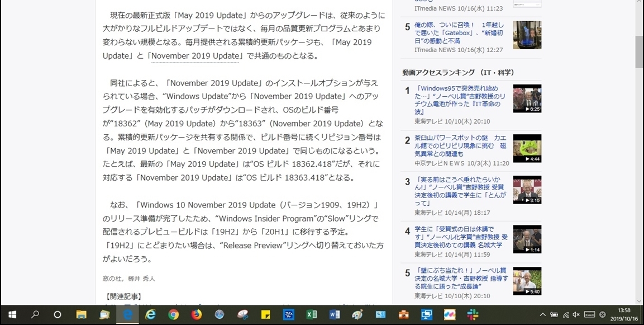This screenshot has height=325, width=644.
Task: Open 受賞式の日は休講です video link
Action: tap(461, 237)
